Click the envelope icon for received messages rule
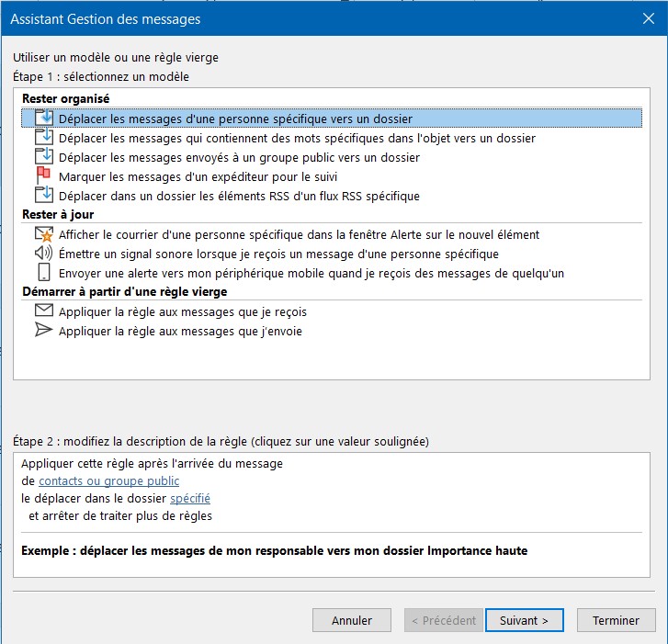This screenshot has width=668, height=644. coord(44,311)
